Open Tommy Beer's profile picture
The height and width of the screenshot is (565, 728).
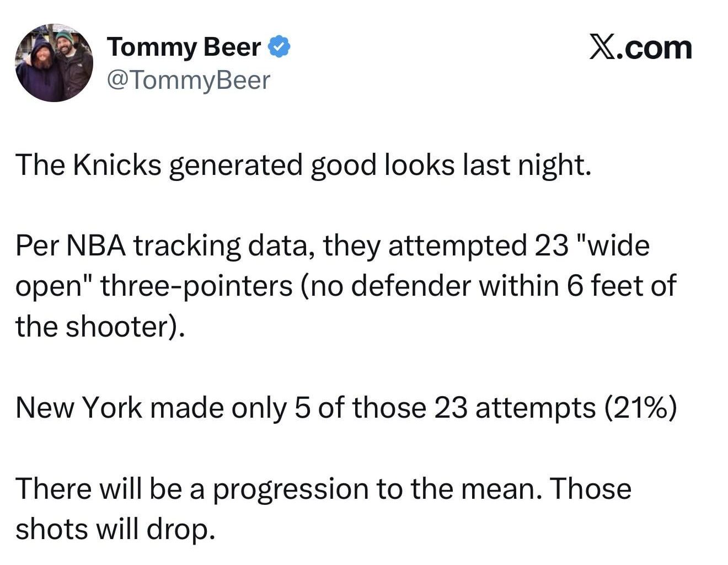click(54, 63)
